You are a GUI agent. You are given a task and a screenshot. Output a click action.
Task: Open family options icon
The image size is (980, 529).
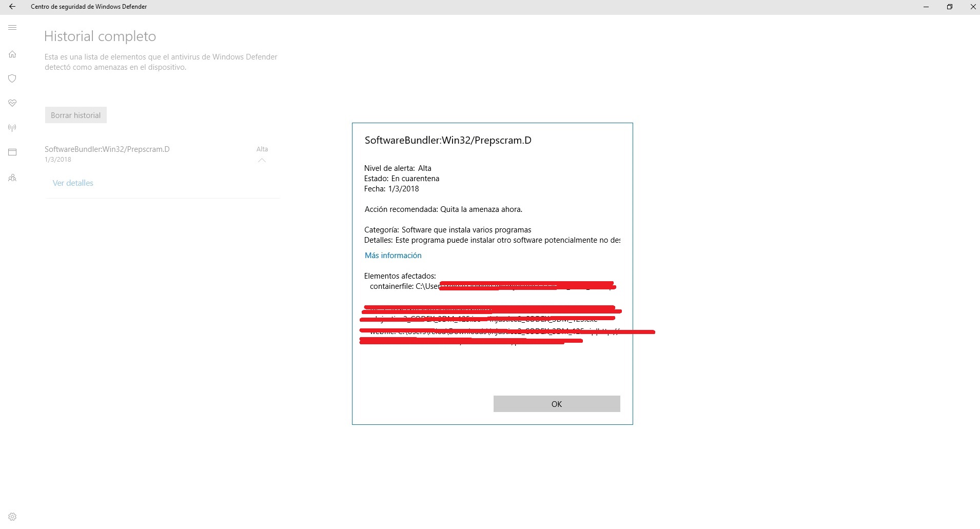(x=12, y=178)
